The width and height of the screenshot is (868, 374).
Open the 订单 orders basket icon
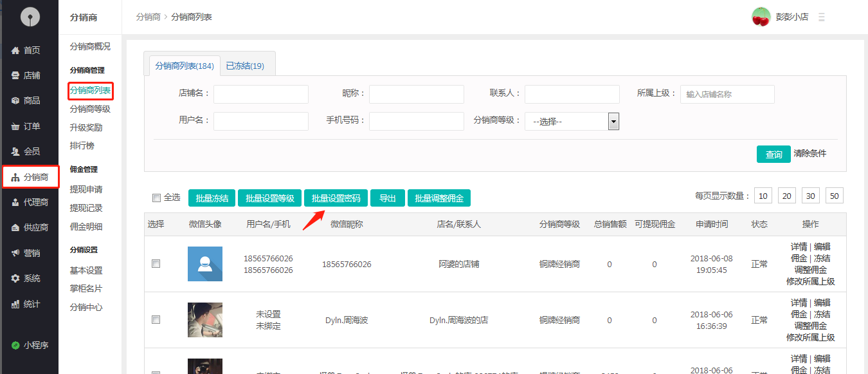15,126
